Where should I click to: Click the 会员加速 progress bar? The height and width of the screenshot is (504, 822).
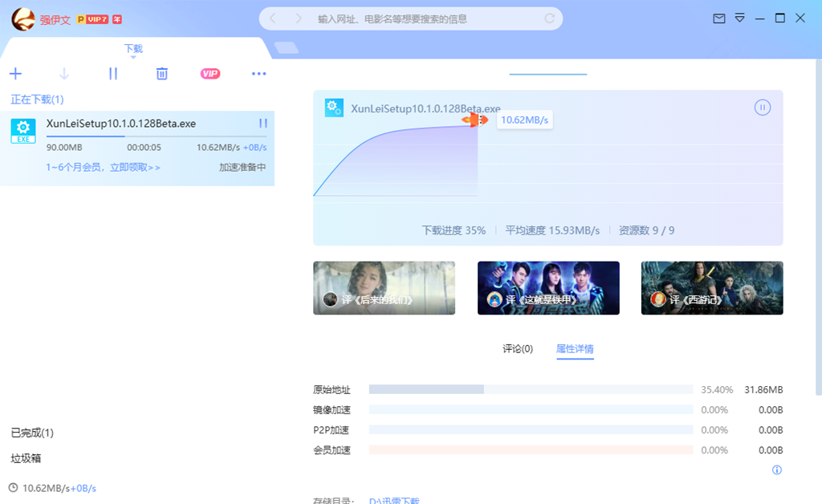531,450
